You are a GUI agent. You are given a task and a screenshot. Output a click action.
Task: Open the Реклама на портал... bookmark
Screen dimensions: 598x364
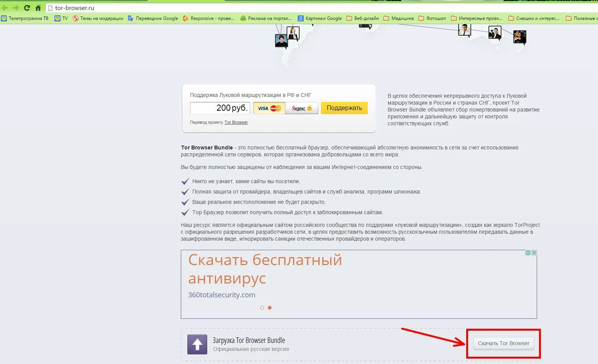coord(266,18)
